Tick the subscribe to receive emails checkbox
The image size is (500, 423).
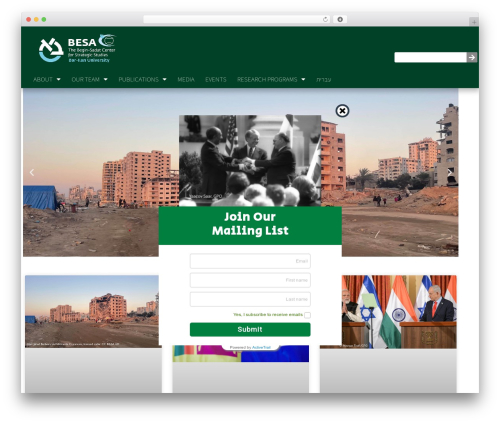coord(307,315)
